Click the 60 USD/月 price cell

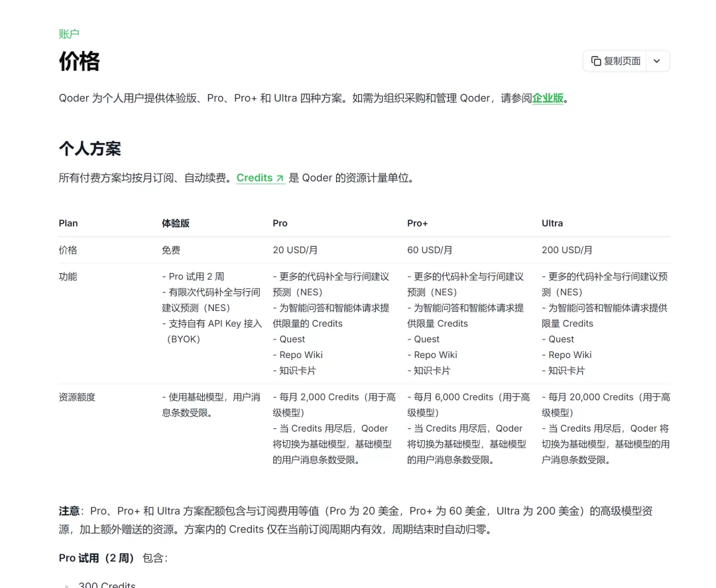click(x=430, y=250)
